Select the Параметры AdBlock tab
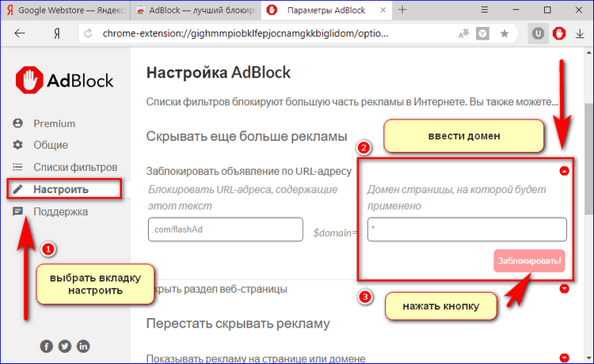 click(x=326, y=10)
